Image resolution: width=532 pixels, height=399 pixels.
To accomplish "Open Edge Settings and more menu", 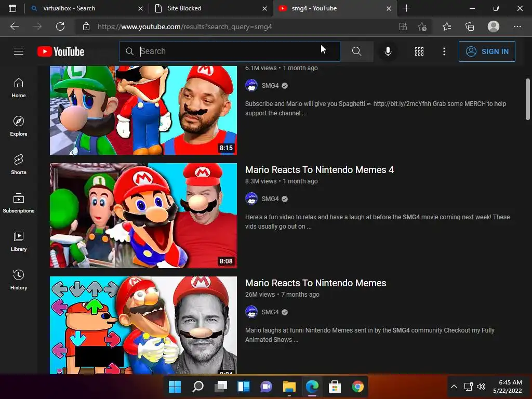I will 517,26.
